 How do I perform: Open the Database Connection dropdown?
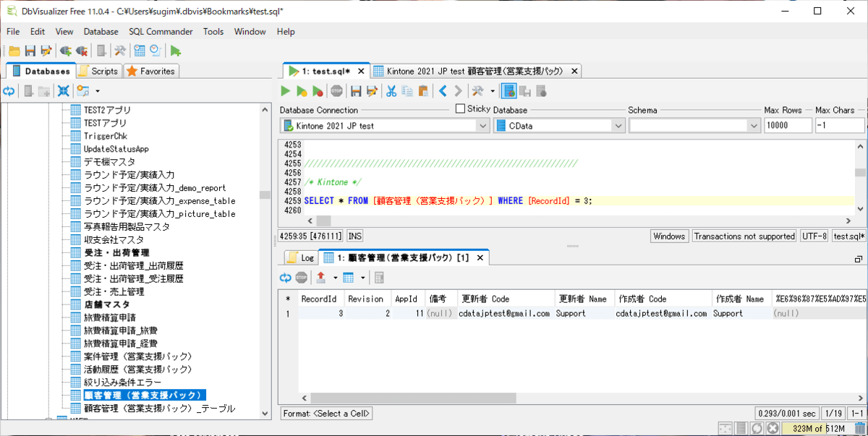click(x=482, y=126)
